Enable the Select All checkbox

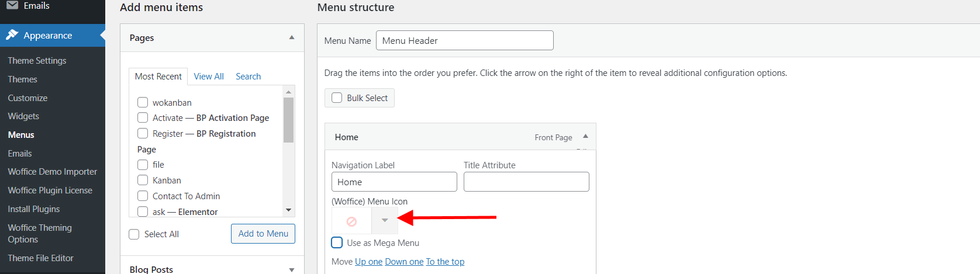134,234
